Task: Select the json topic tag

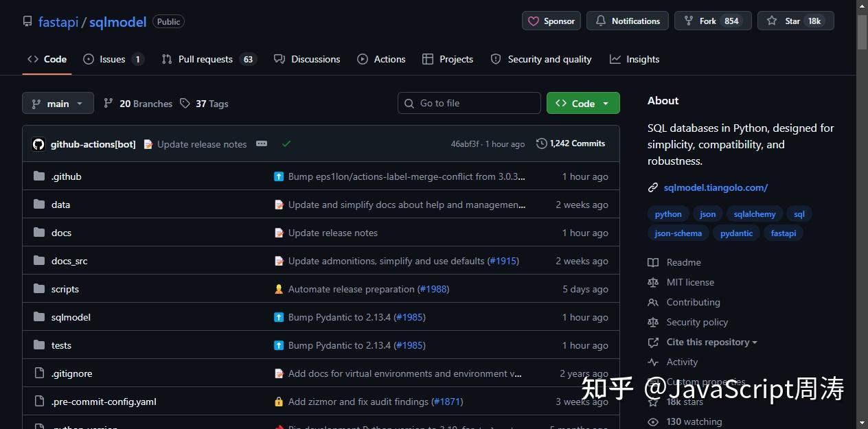Action: point(707,214)
